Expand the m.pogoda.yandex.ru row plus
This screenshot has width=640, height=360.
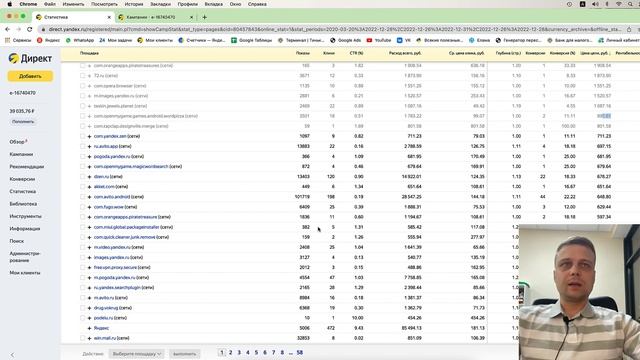(x=89, y=278)
